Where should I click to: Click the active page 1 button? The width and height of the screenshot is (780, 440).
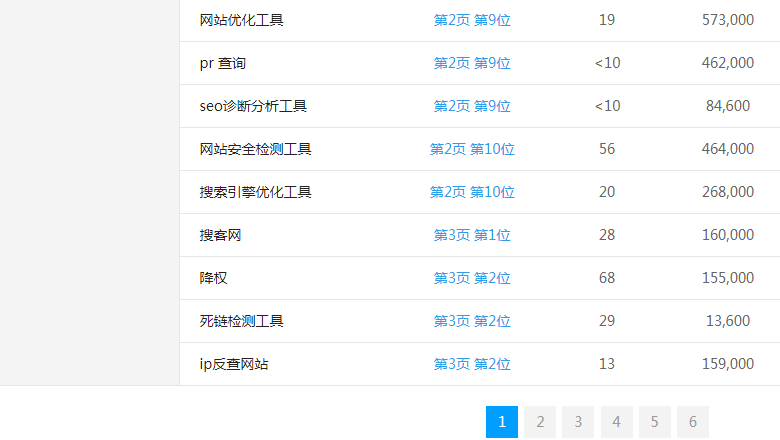pos(502,422)
